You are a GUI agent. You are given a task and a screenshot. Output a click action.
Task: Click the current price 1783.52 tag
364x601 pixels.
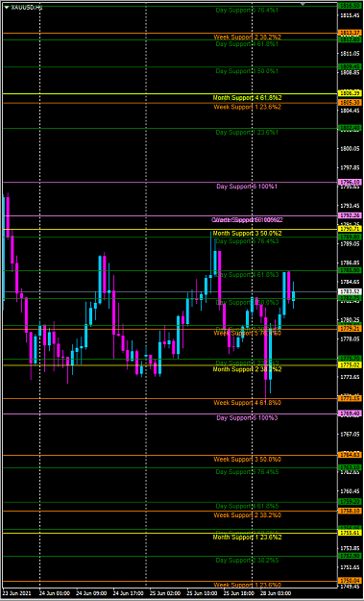[350, 291]
